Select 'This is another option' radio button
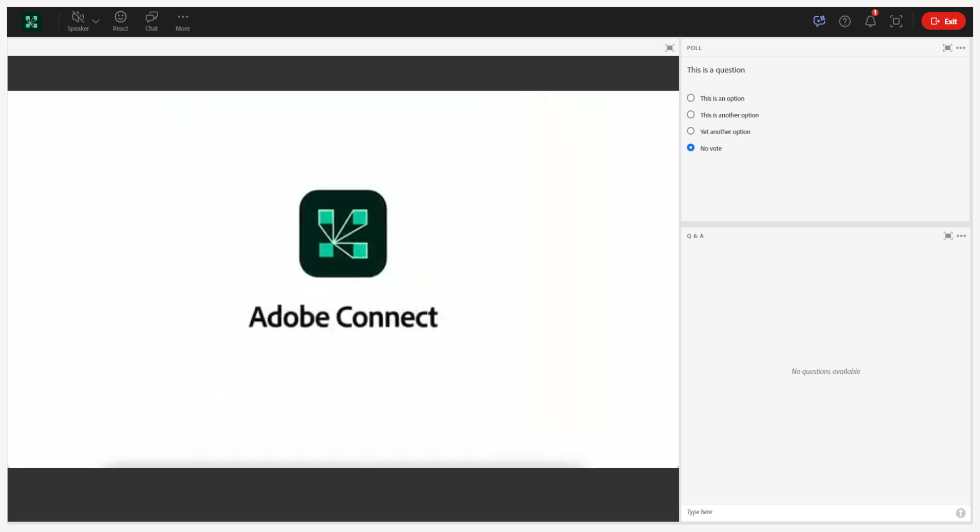The image size is (980, 532). tap(691, 115)
